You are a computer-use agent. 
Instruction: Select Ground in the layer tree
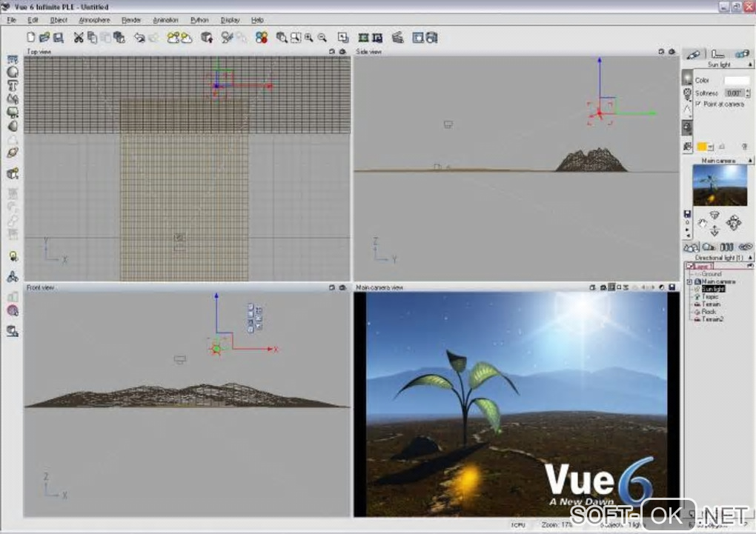tap(712, 274)
